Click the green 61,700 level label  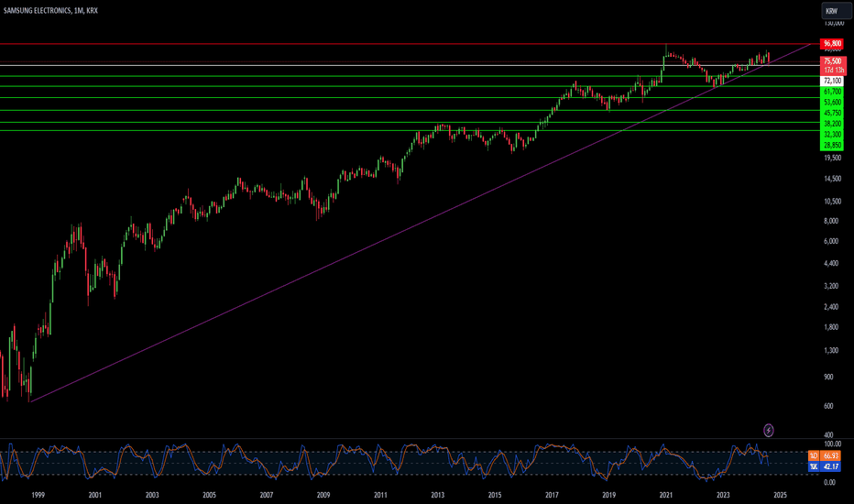pos(832,92)
